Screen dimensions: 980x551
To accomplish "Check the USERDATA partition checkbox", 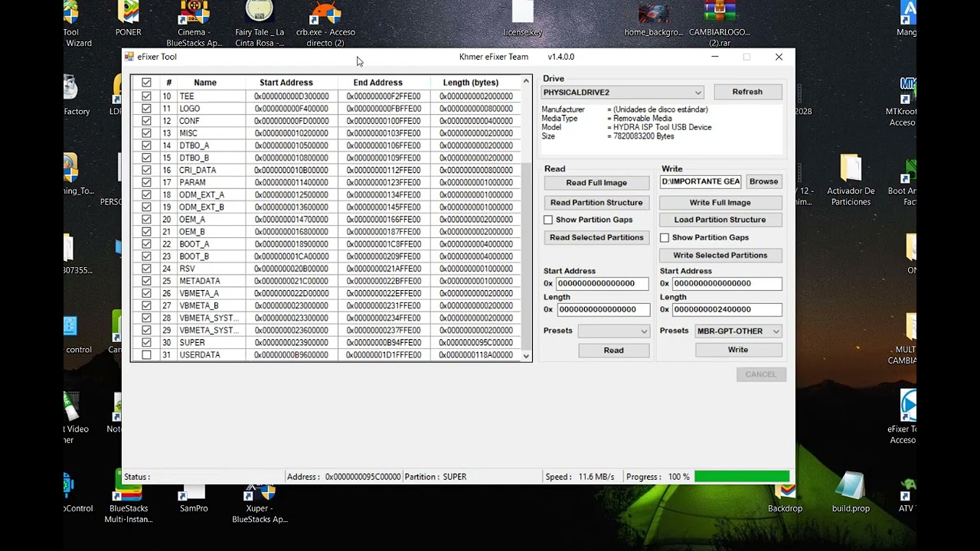I will point(146,355).
